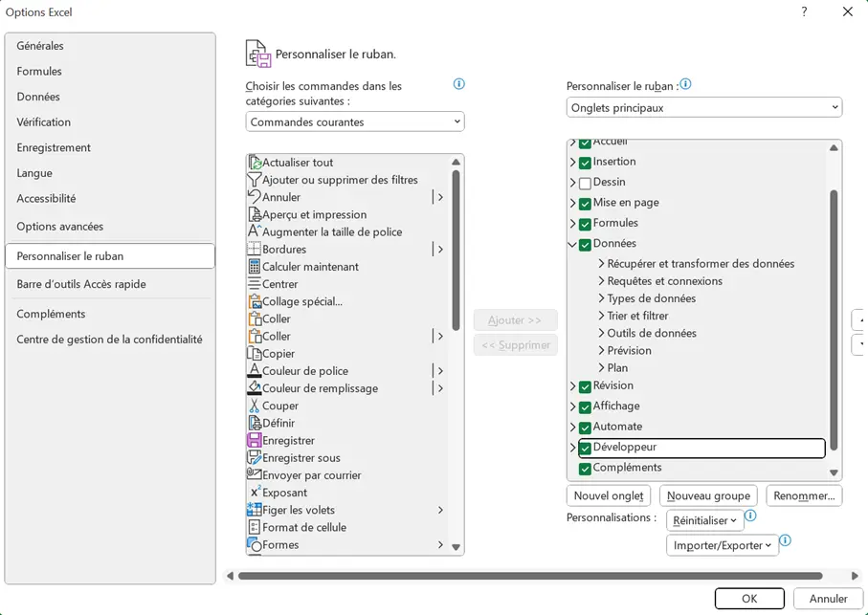The height and width of the screenshot is (615, 868).
Task: Click the Centrer alignment icon
Action: [255, 284]
